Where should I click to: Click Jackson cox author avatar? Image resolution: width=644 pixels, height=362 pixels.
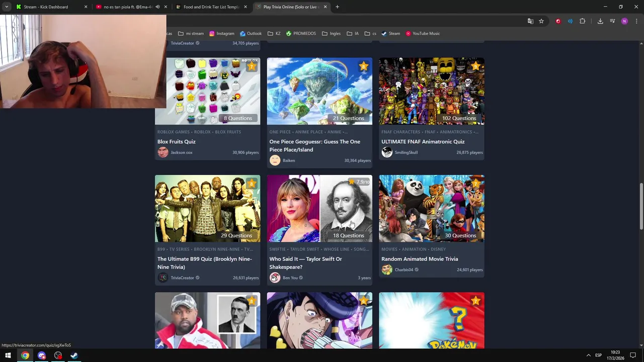tap(163, 152)
